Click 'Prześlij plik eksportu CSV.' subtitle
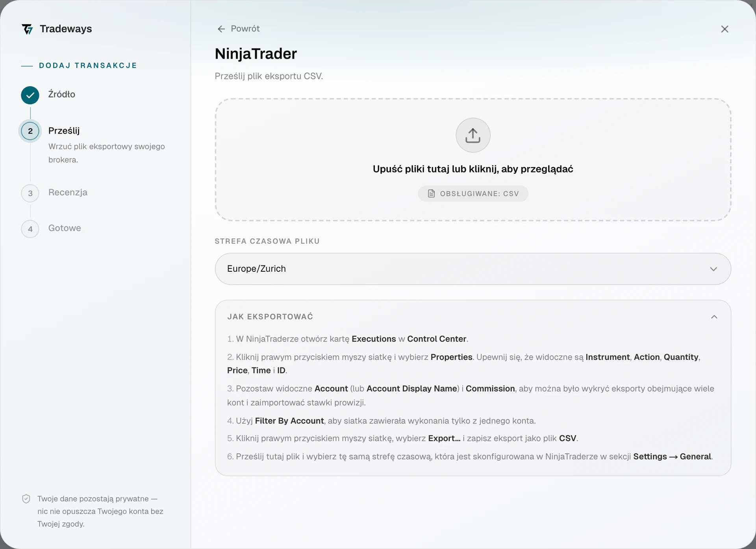The height and width of the screenshot is (549, 756). (269, 76)
